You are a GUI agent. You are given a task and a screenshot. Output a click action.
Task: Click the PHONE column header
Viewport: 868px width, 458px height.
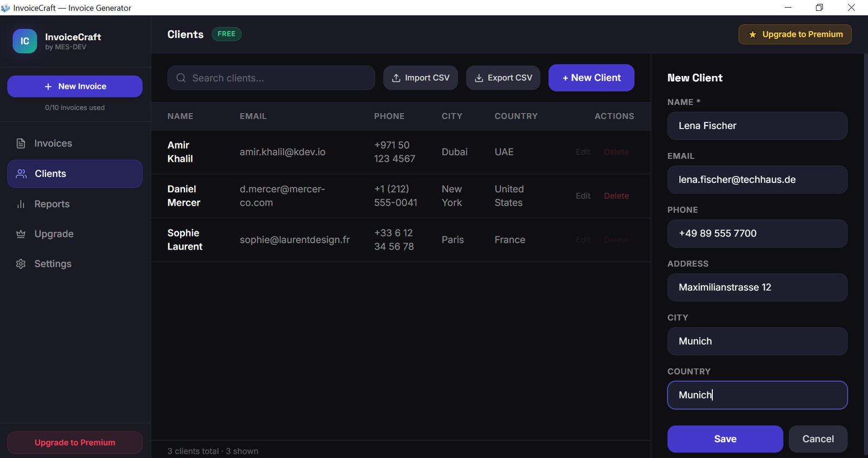(390, 116)
